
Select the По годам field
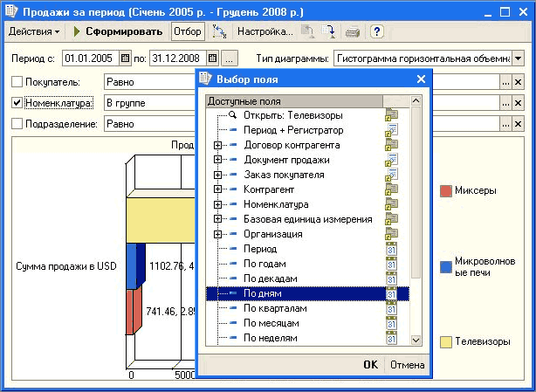coord(265,264)
